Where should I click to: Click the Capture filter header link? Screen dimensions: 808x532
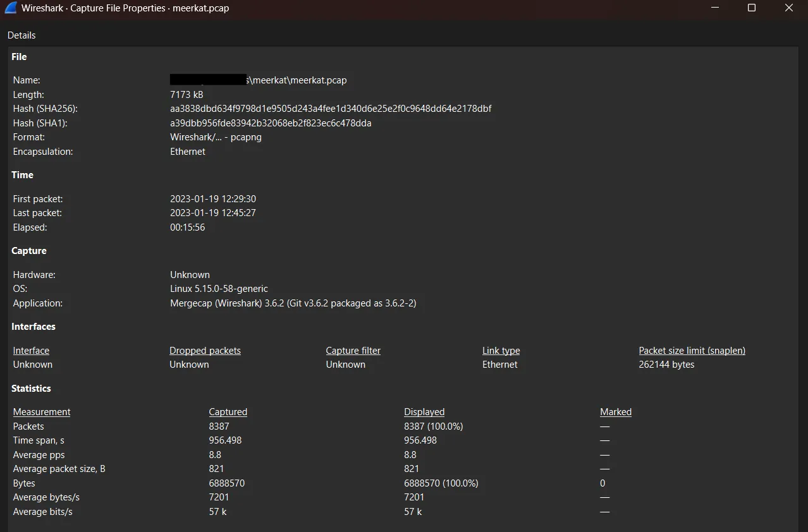353,350
